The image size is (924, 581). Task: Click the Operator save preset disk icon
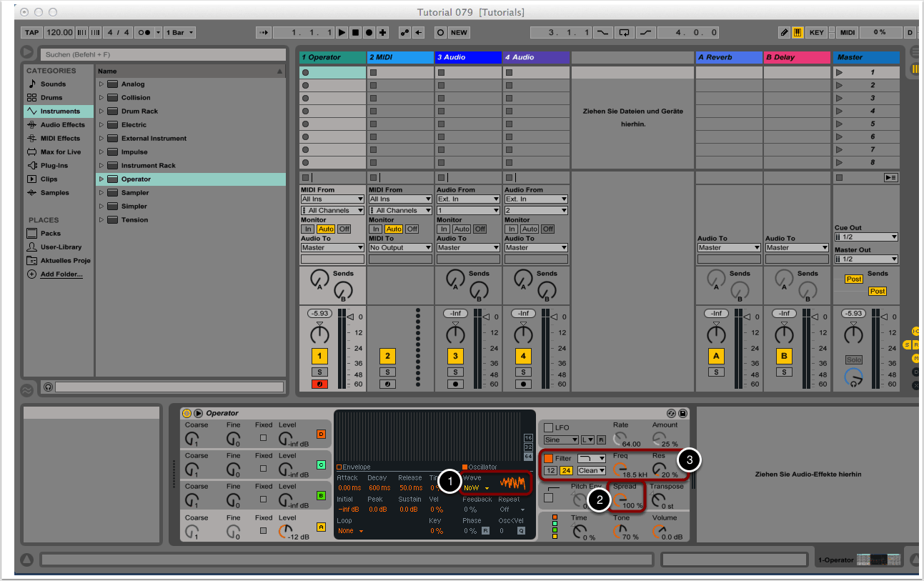[x=682, y=413]
